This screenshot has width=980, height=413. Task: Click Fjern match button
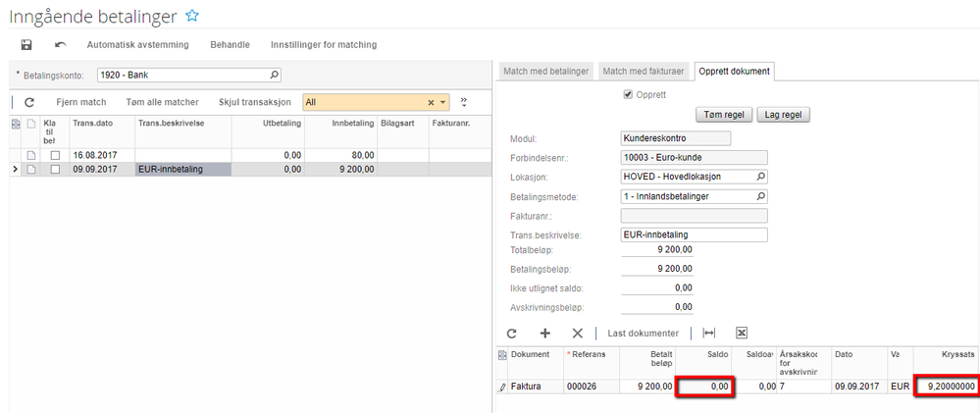81,102
